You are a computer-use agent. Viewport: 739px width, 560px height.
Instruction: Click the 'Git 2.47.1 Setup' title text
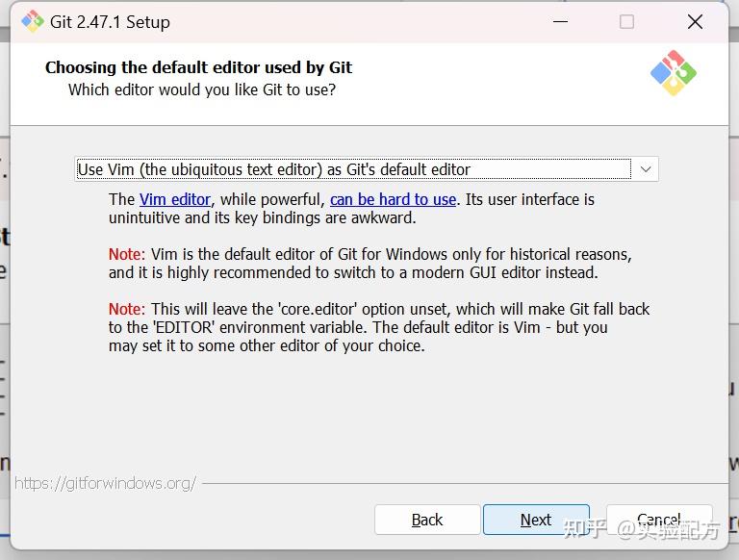pyautogui.click(x=110, y=22)
